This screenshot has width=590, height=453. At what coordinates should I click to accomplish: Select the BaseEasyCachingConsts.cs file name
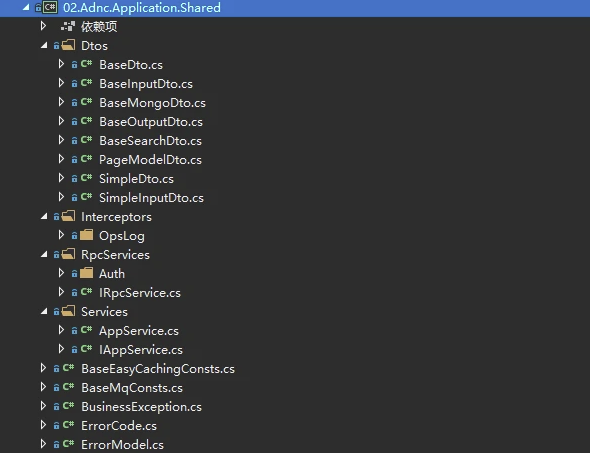(x=158, y=369)
